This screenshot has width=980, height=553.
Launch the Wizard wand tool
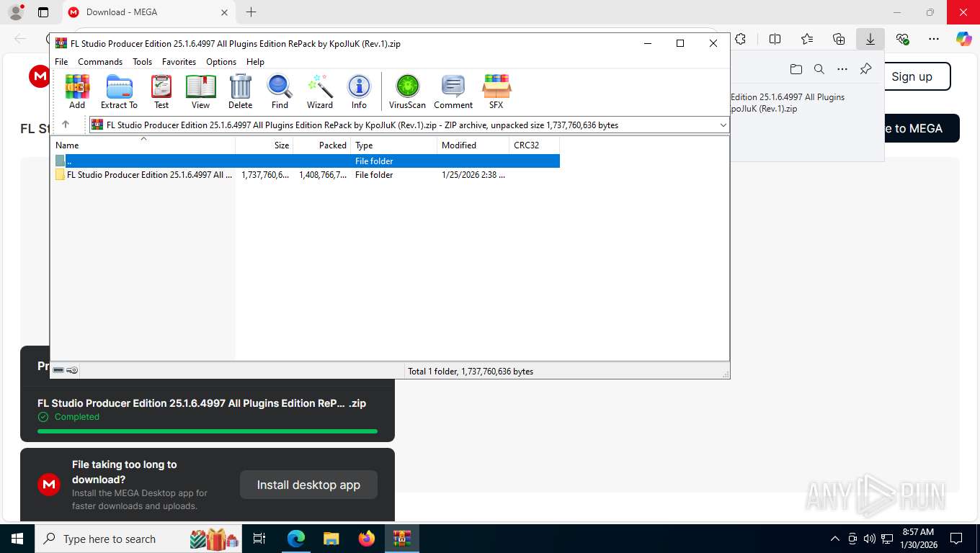point(320,91)
